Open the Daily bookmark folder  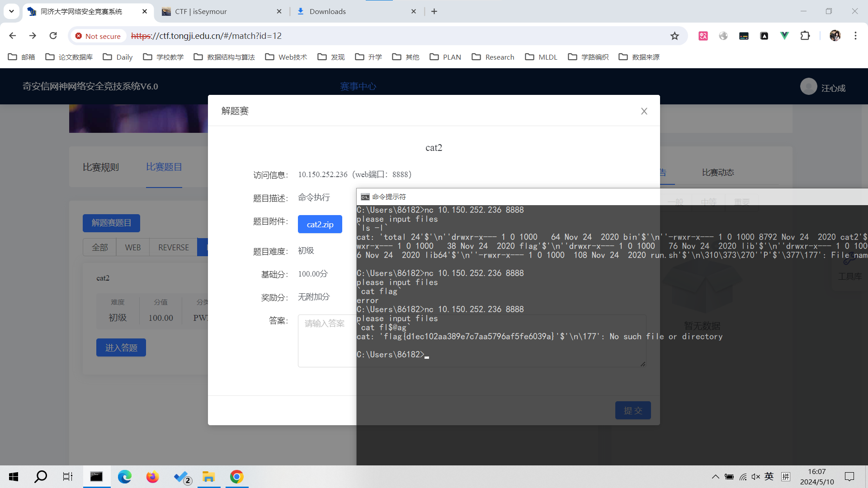pos(118,57)
